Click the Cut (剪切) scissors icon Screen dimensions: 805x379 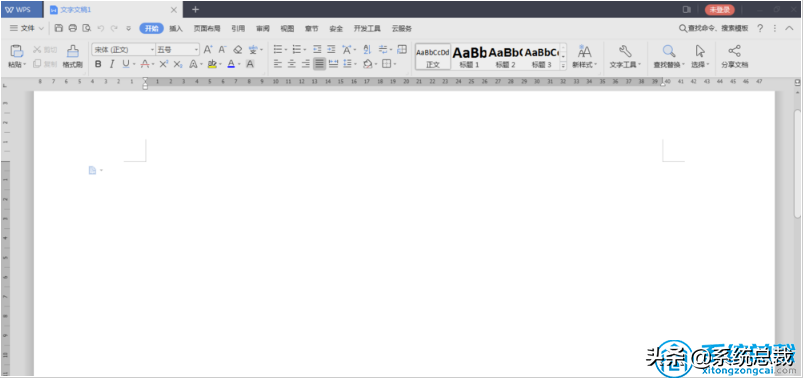(x=37, y=50)
